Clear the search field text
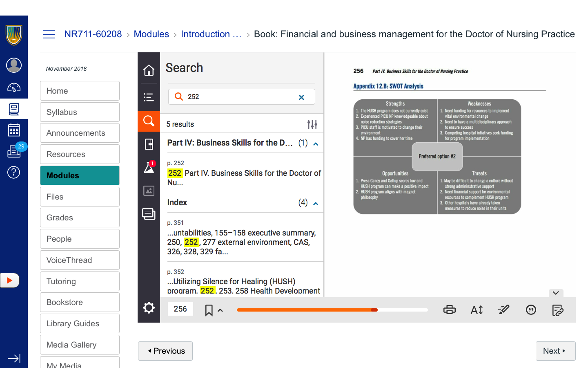The width and height of the screenshot is (588, 368). click(x=301, y=97)
